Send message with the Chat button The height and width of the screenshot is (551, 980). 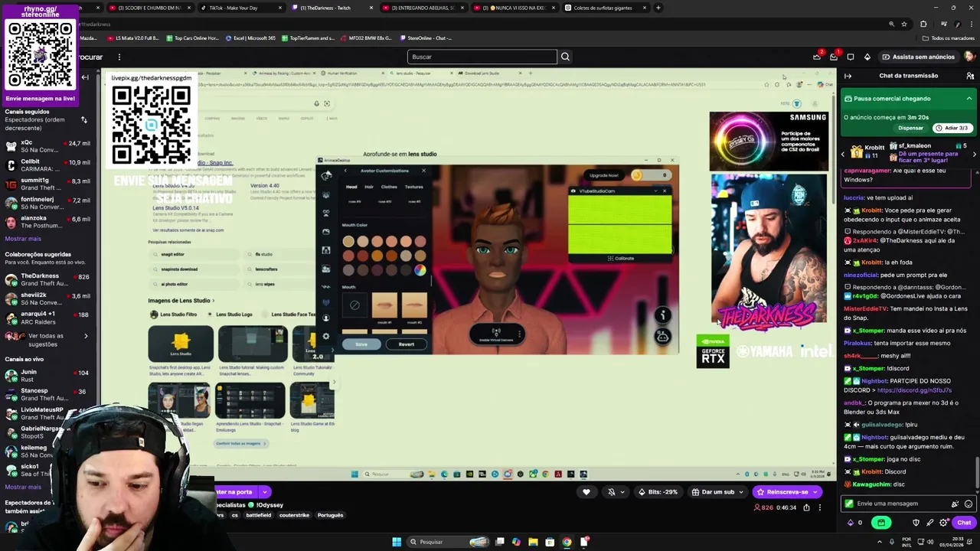pyautogui.click(x=964, y=523)
